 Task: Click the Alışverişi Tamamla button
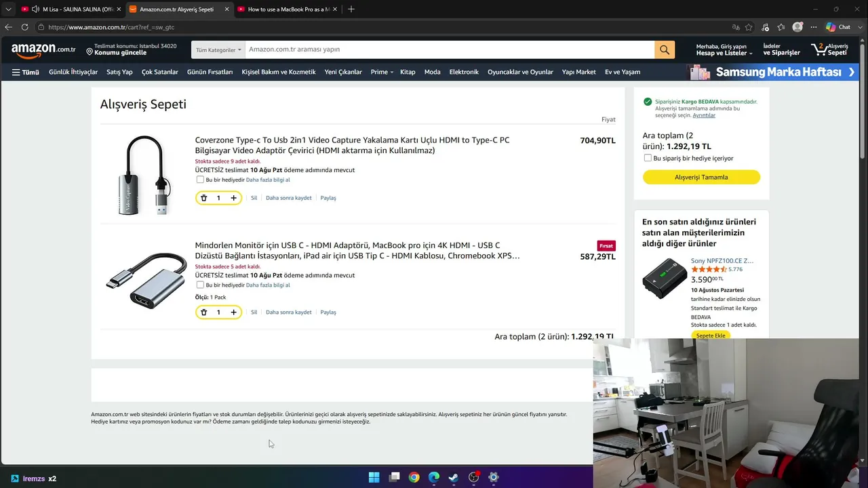[701, 177]
